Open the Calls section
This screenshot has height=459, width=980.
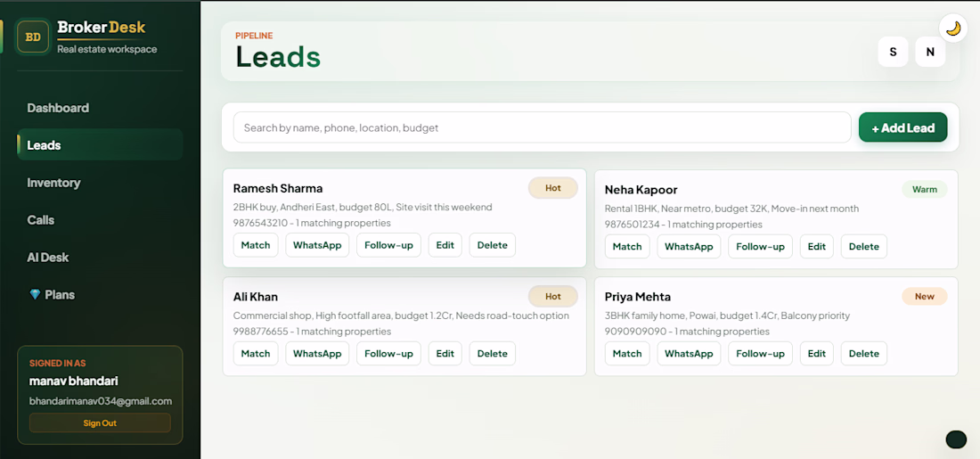tap(100, 220)
